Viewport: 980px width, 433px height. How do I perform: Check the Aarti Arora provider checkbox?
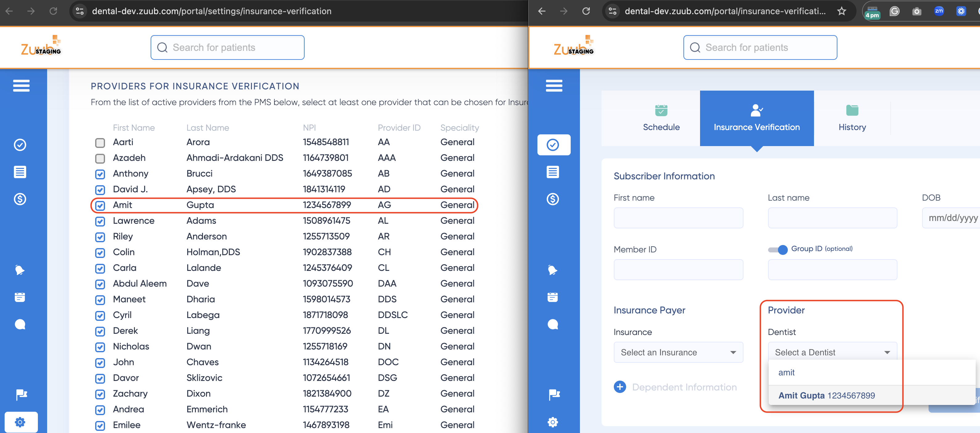tap(100, 143)
